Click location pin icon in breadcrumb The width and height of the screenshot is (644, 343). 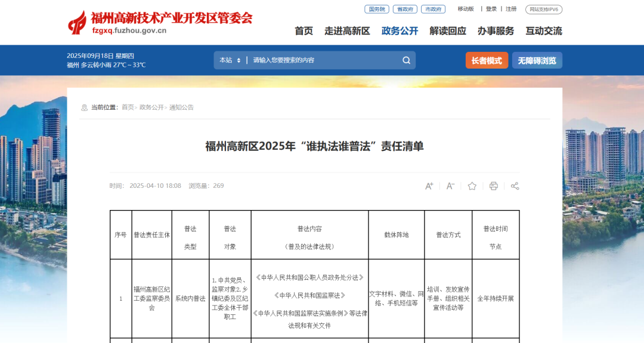pyautogui.click(x=84, y=108)
